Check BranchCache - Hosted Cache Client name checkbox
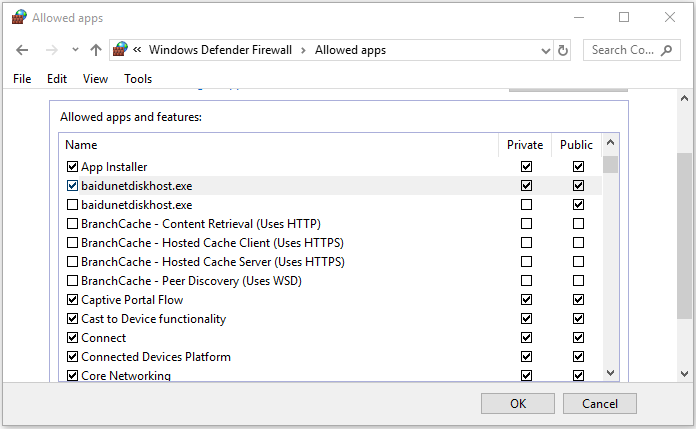 tap(72, 242)
